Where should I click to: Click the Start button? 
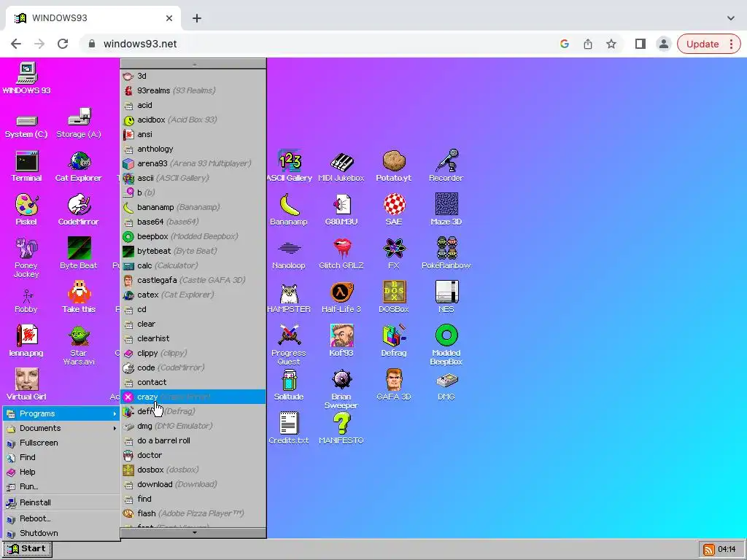coord(27,549)
